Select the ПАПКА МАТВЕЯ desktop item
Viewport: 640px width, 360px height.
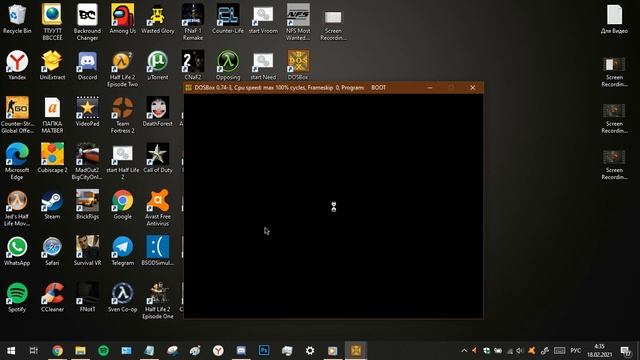click(x=52, y=115)
